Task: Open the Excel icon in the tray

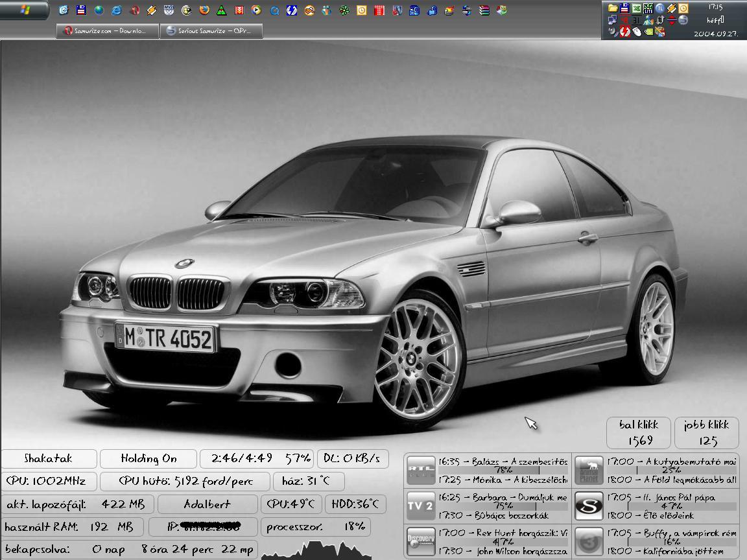Action: (637, 8)
